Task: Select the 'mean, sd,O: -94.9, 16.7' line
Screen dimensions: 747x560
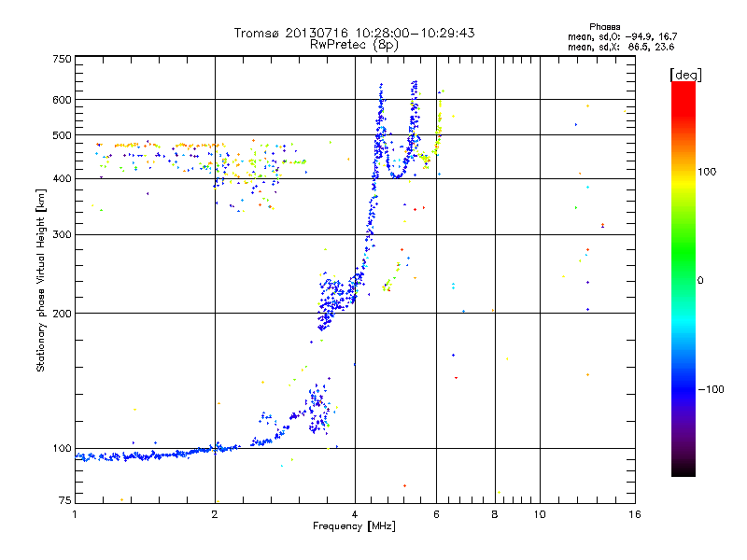Action: pos(622,36)
